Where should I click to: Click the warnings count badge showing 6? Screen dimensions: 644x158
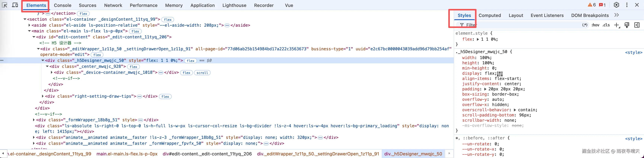(592, 5)
